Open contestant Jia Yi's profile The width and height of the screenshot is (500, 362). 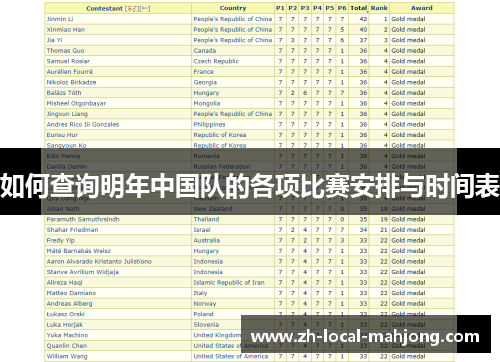54,40
